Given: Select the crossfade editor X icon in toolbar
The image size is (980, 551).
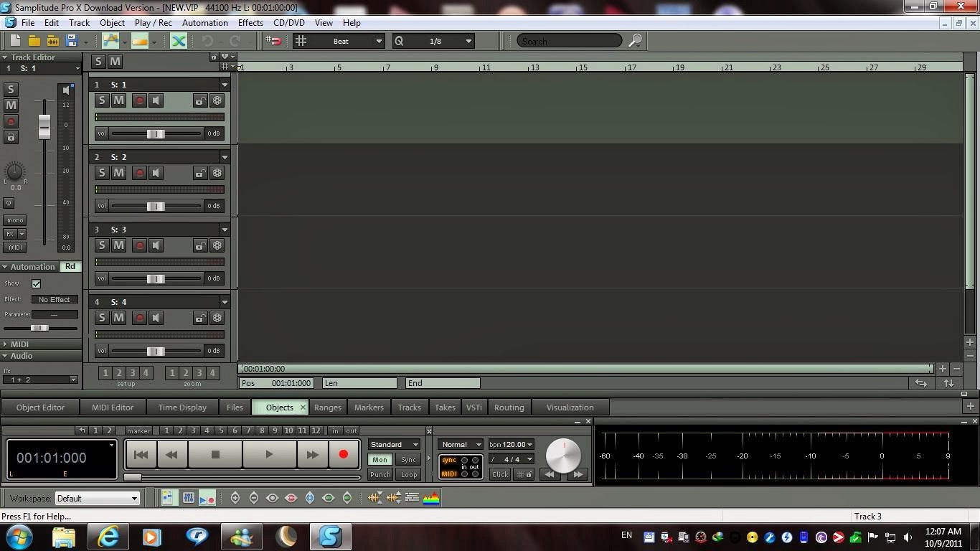Looking at the screenshot, I should point(179,41).
